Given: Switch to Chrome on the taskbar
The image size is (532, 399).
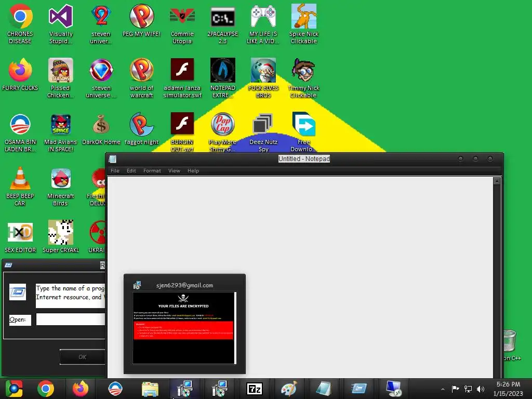Looking at the screenshot, I should click(46, 389).
